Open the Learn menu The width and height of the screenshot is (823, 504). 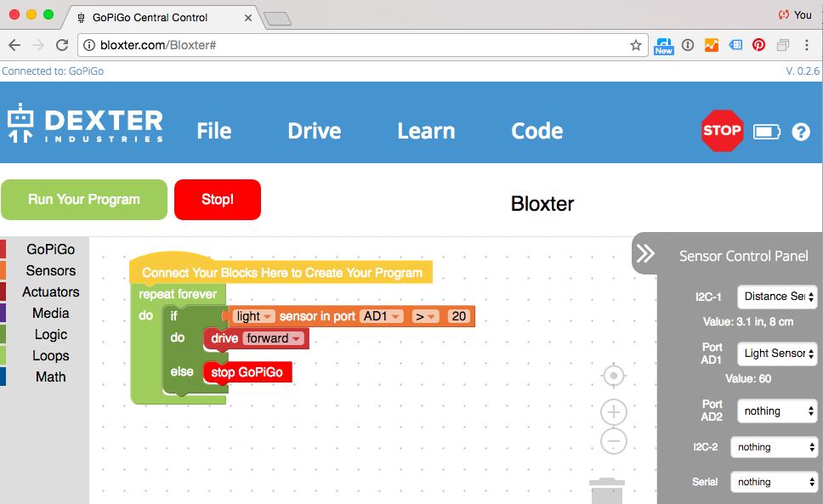pyautogui.click(x=426, y=131)
